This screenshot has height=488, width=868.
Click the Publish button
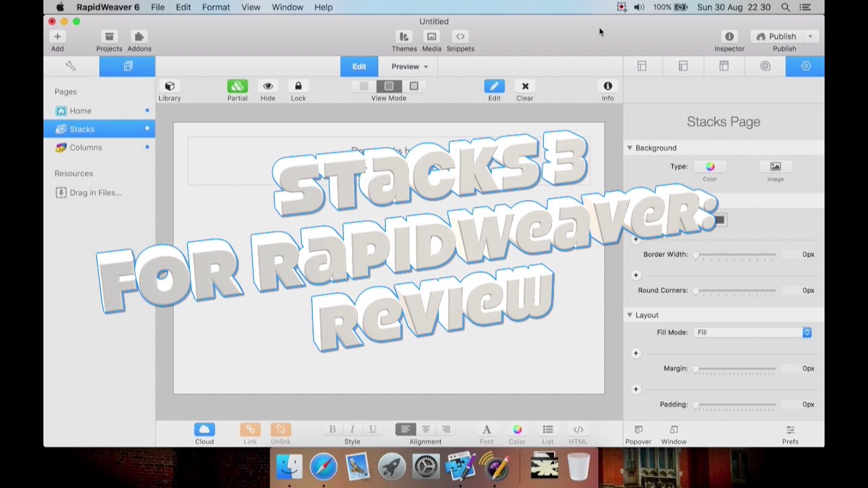[776, 37]
